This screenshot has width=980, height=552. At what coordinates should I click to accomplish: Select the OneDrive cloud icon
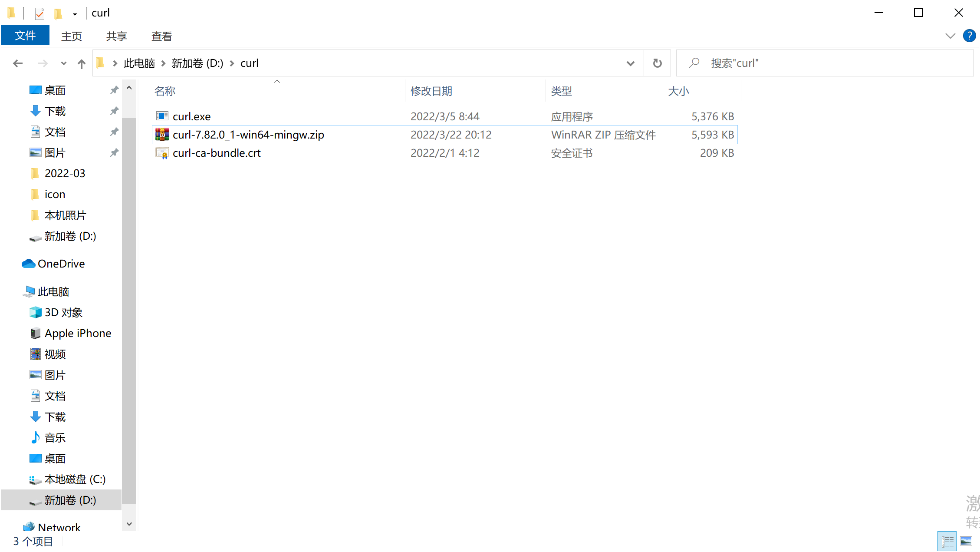tap(29, 264)
